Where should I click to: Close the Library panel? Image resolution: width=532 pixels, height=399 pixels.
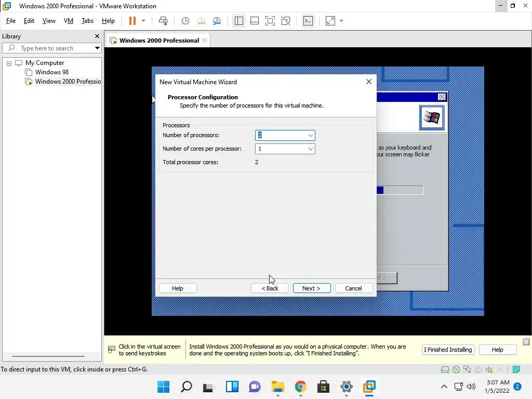pyautogui.click(x=97, y=36)
